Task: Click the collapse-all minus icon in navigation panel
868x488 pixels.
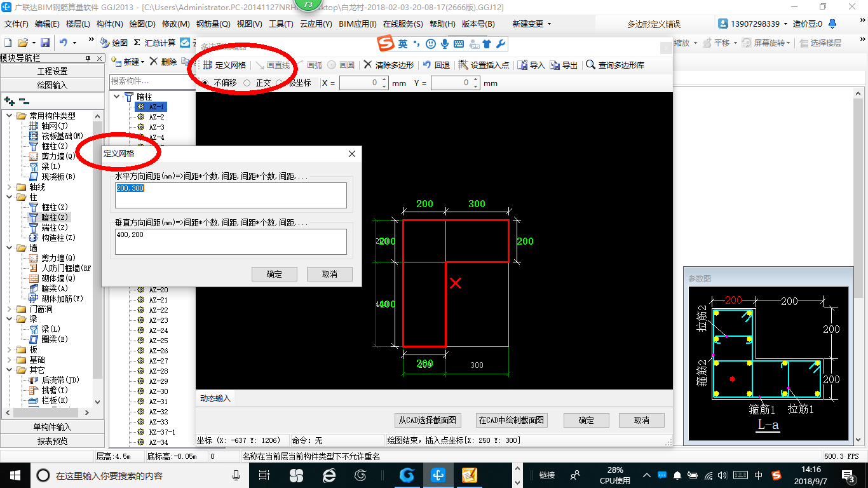Action: point(24,101)
